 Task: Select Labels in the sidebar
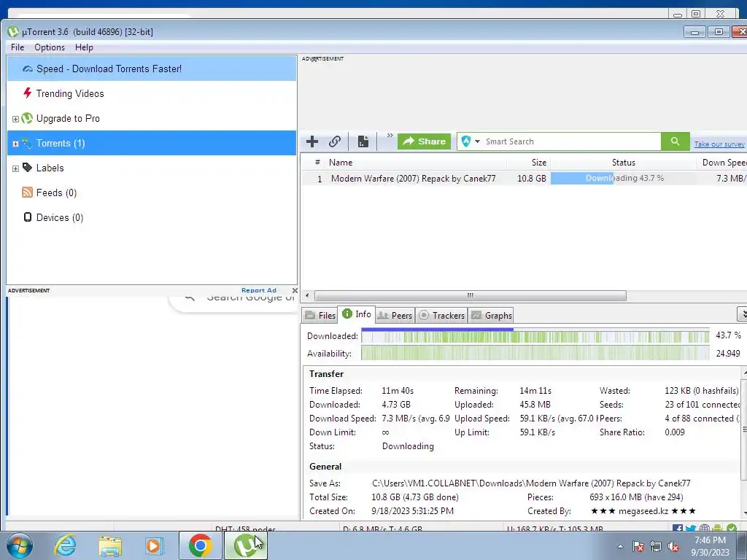50,168
